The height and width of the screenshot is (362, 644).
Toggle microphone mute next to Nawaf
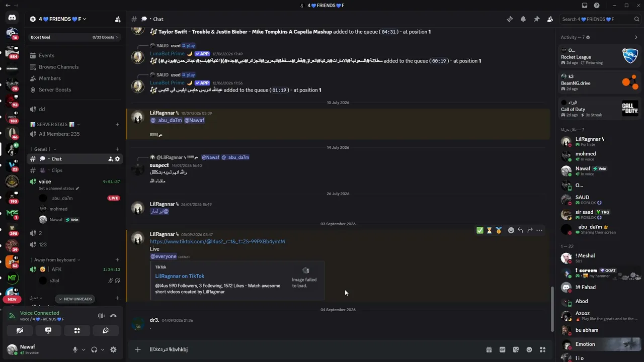[x=75, y=349]
